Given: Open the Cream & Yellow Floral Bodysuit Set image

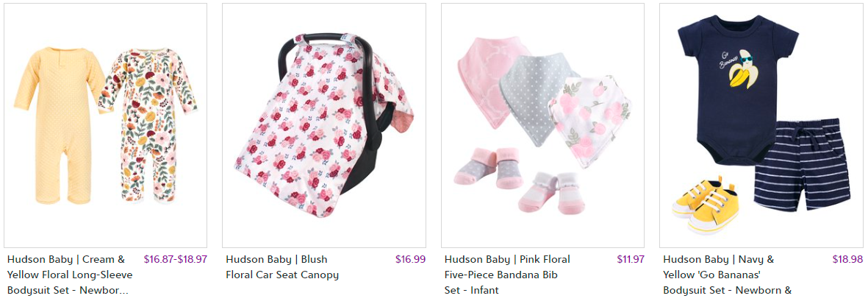Looking at the screenshot, I should [x=106, y=125].
